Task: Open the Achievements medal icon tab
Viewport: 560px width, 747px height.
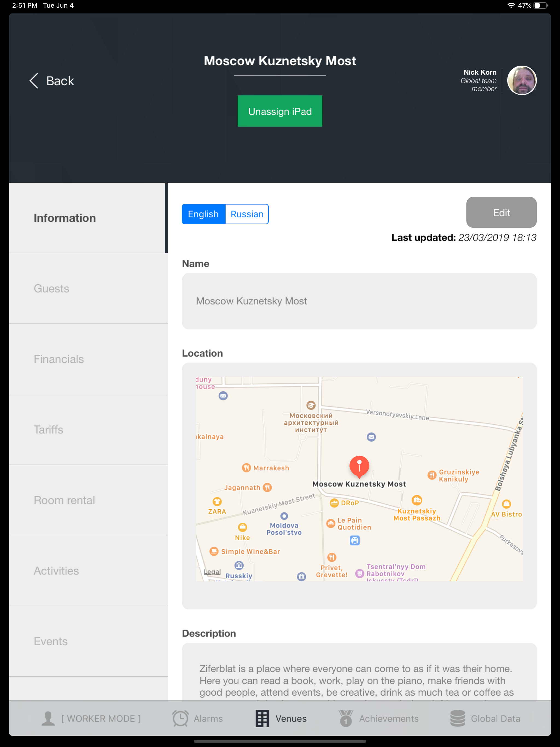Action: pyautogui.click(x=346, y=718)
